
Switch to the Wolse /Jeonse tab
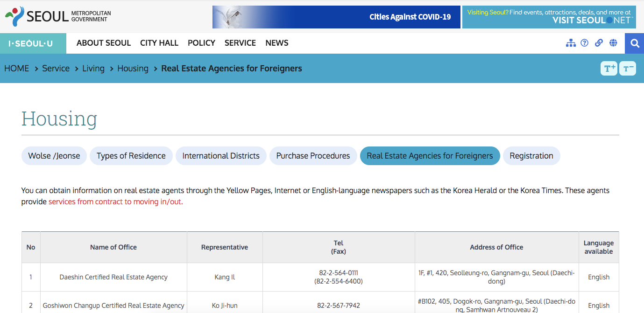tap(54, 155)
